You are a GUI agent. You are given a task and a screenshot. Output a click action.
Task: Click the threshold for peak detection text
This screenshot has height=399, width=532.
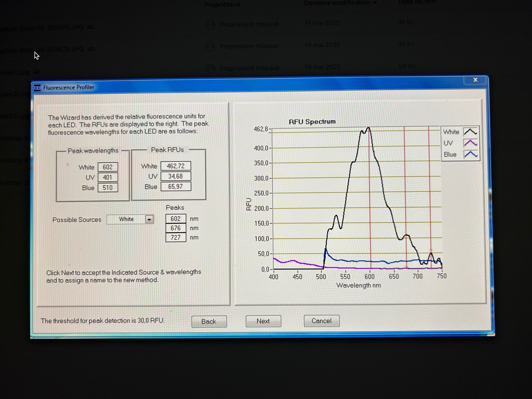102,321
